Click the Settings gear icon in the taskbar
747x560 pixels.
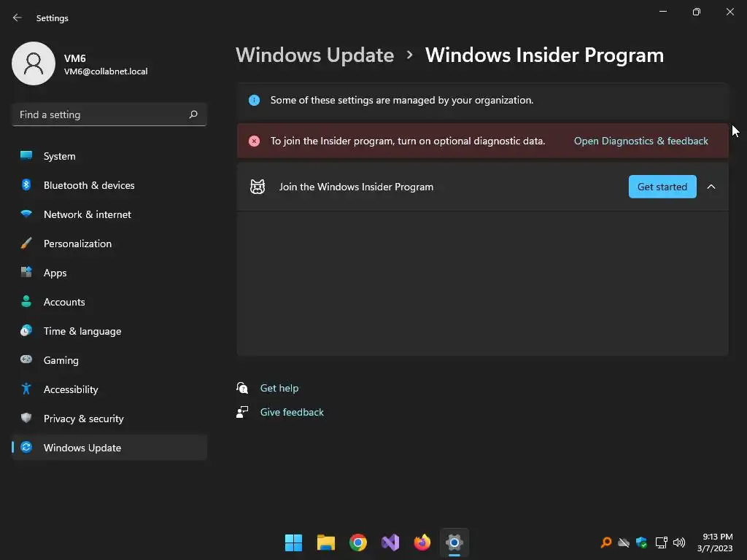tap(454, 542)
